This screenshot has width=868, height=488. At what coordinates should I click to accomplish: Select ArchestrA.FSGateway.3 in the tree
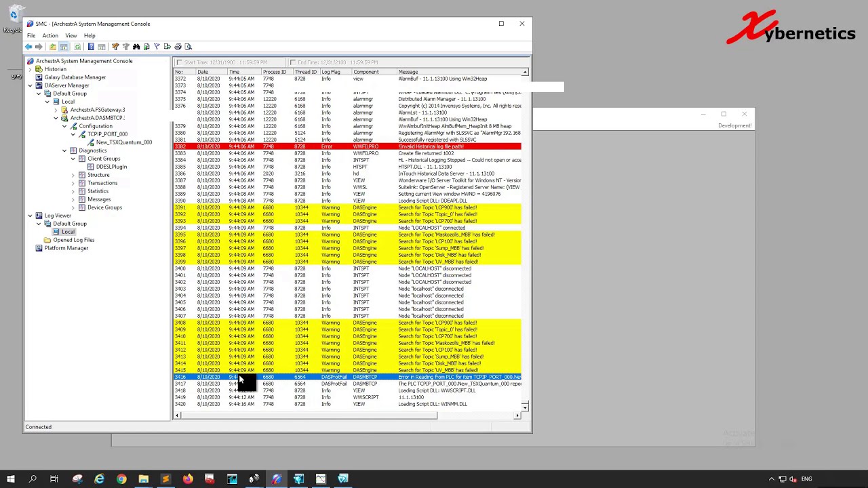[x=98, y=110]
